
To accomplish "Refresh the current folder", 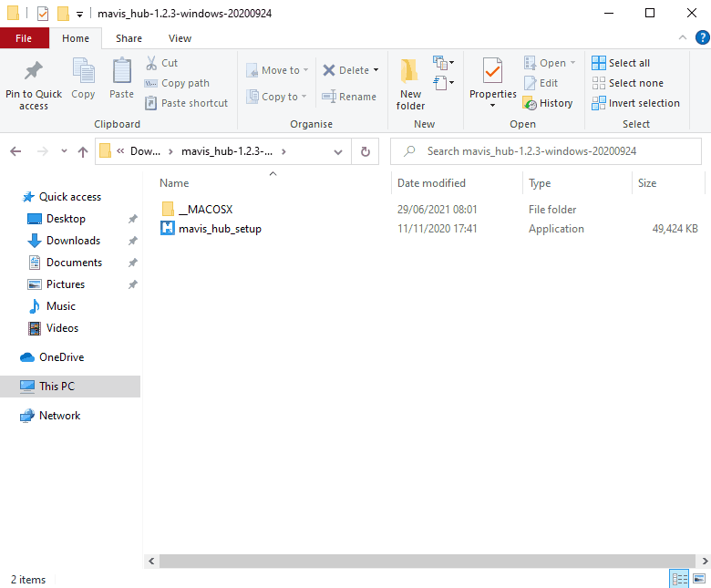I will coord(366,151).
